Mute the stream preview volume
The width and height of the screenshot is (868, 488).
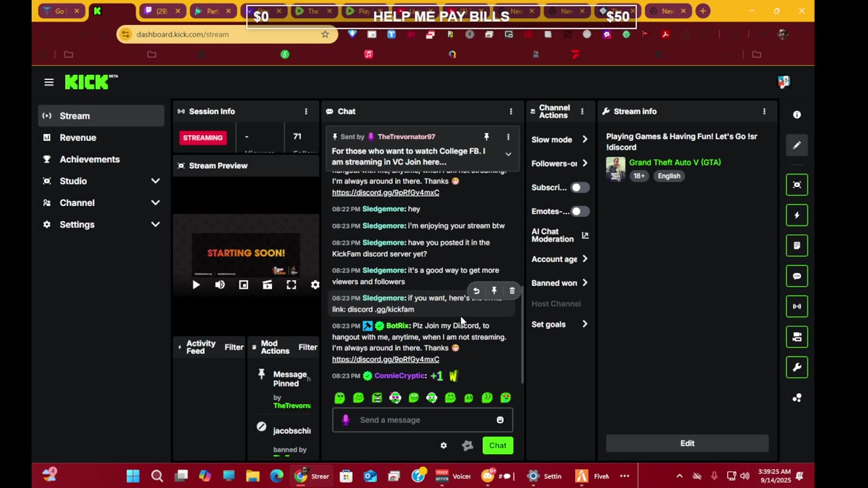[220, 285]
